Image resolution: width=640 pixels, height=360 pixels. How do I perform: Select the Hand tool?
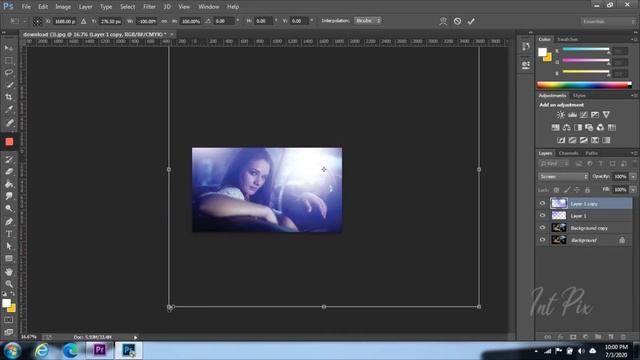click(x=9, y=271)
